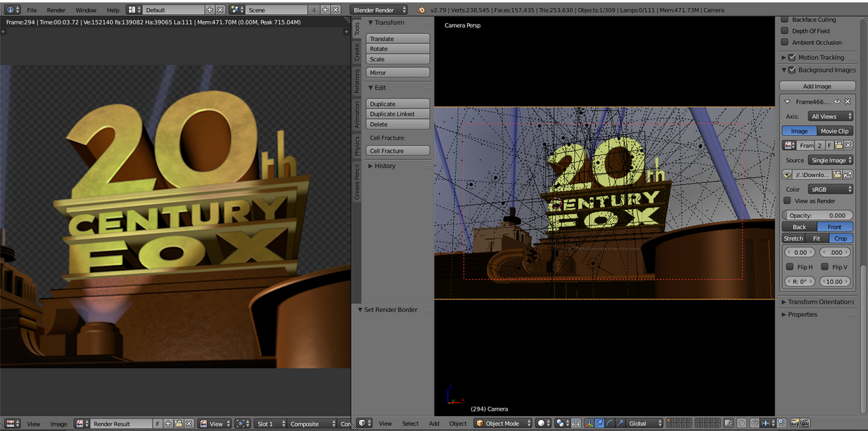Add a new scene with plus icon
The width and height of the screenshot is (868, 431).
pos(325,10)
